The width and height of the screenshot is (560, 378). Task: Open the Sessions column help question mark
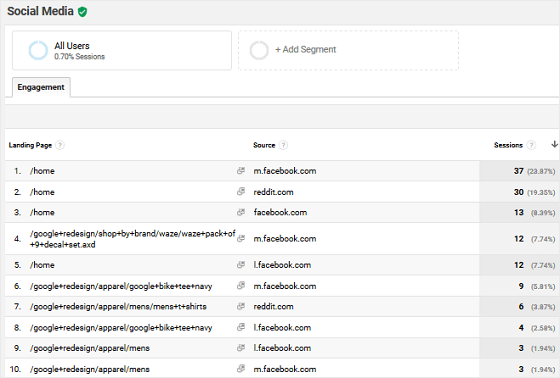point(531,145)
